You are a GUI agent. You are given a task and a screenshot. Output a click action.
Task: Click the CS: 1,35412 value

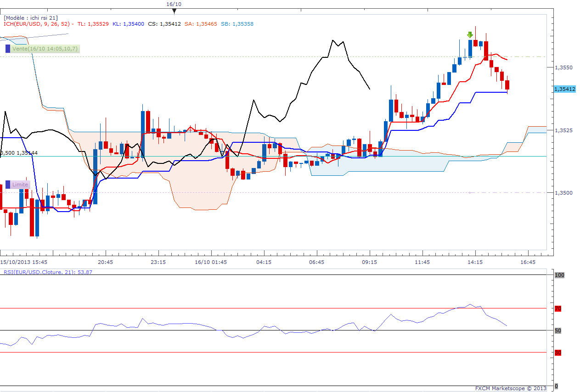(x=164, y=24)
